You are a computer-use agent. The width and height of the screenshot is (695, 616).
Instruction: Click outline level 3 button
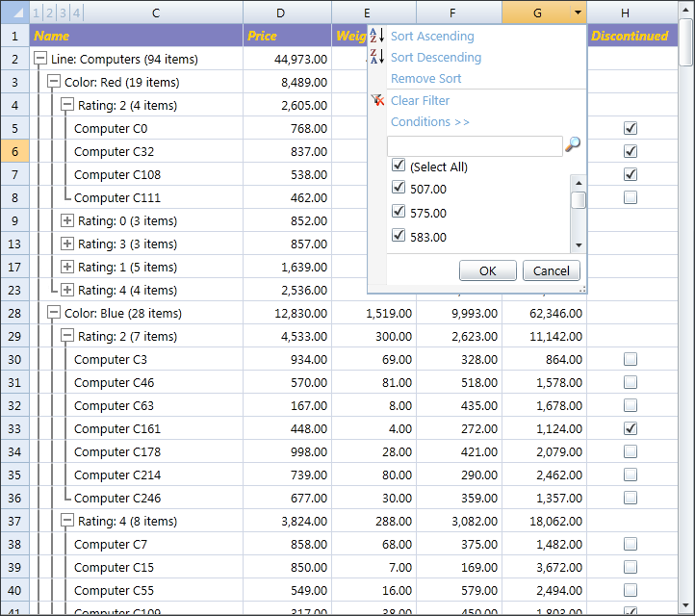pyautogui.click(x=63, y=13)
